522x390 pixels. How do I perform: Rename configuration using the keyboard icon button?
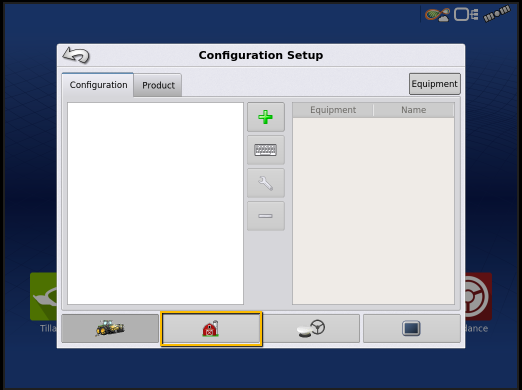click(x=266, y=150)
